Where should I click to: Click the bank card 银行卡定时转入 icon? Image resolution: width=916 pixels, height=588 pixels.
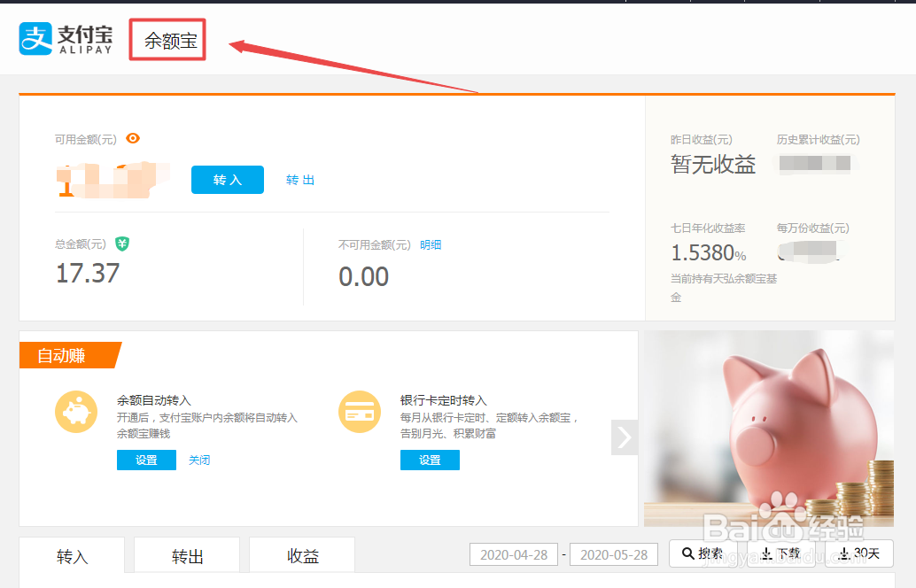(x=360, y=412)
